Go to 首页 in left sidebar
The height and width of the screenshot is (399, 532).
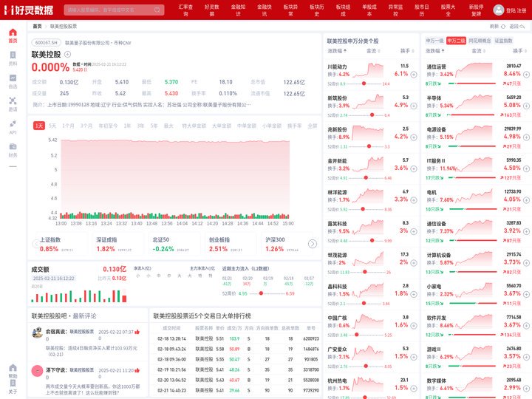[x=13, y=35]
